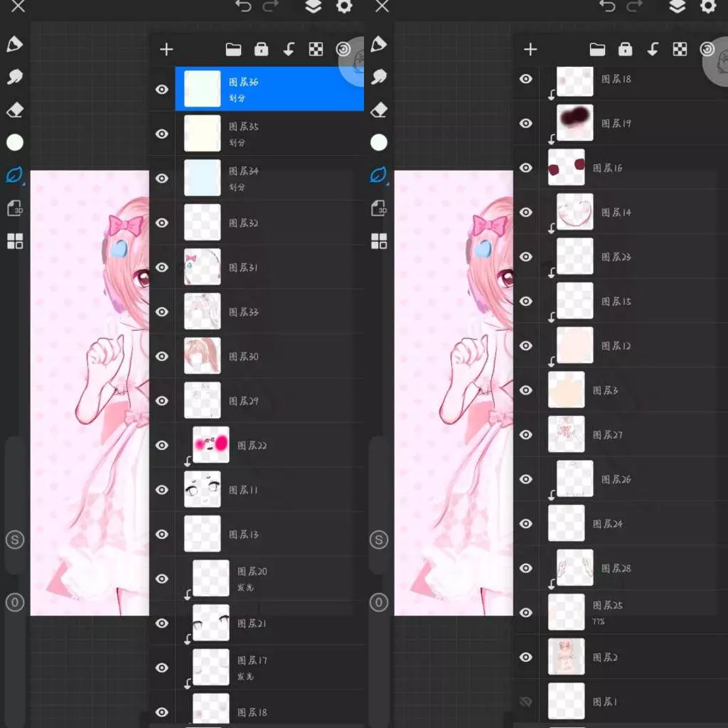Open blend mode 发光 on layer 图层17

pyautogui.click(x=245, y=677)
